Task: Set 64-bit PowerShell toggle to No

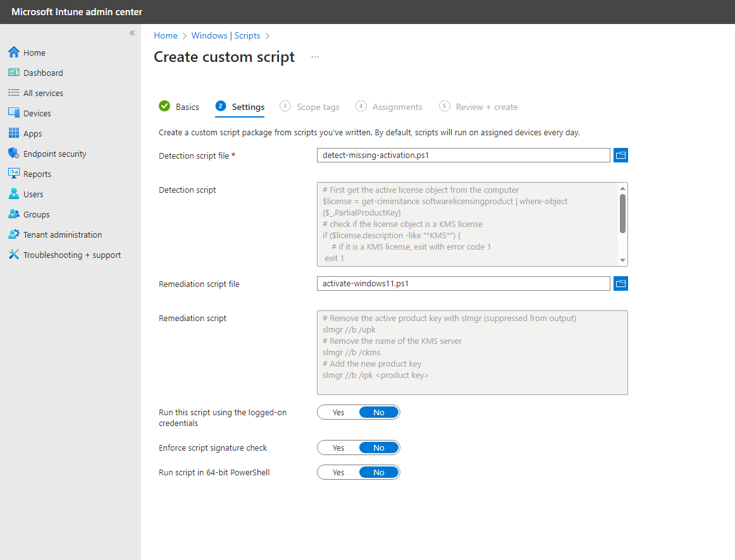Action: [x=379, y=472]
